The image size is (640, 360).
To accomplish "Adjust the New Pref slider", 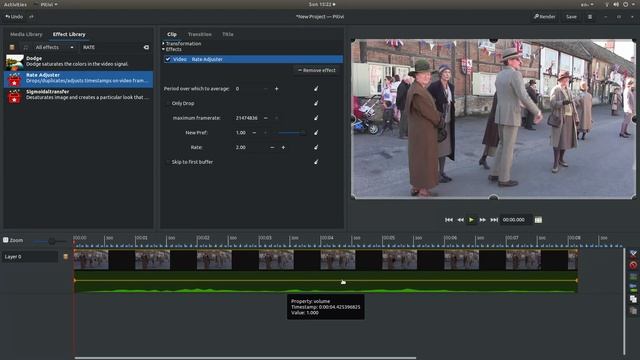I will tap(290, 133).
